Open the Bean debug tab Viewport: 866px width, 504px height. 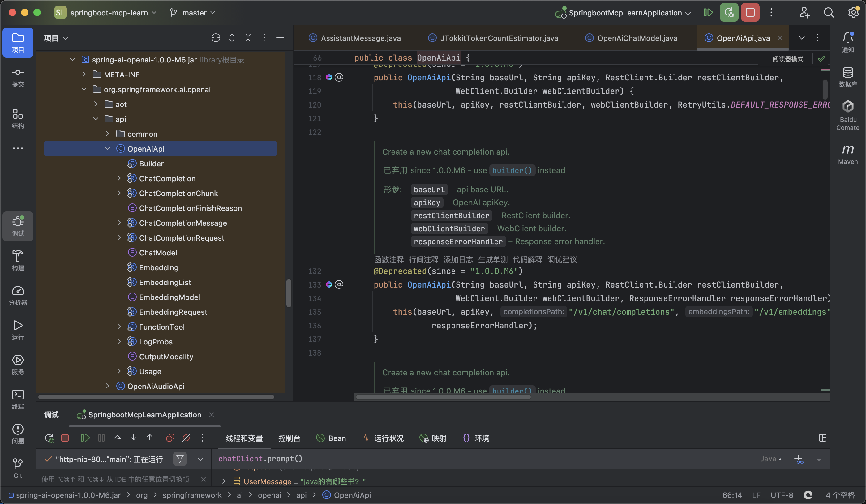(331, 438)
